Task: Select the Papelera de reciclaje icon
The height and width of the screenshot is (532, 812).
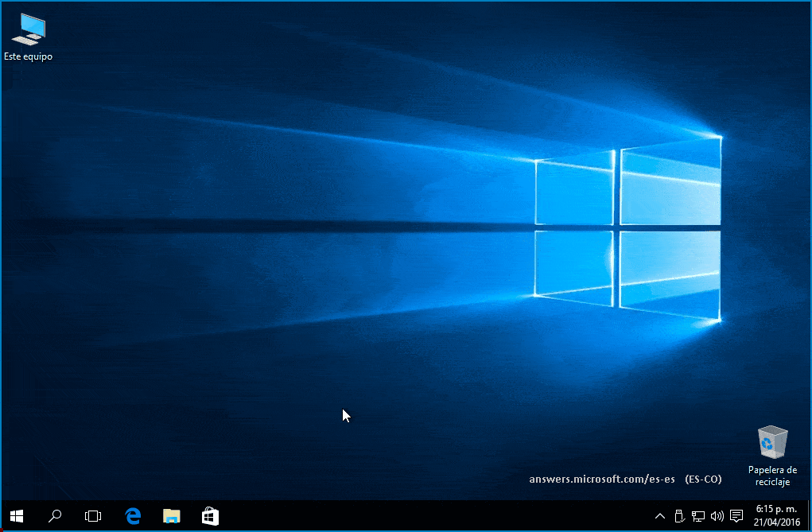Action: [771, 443]
